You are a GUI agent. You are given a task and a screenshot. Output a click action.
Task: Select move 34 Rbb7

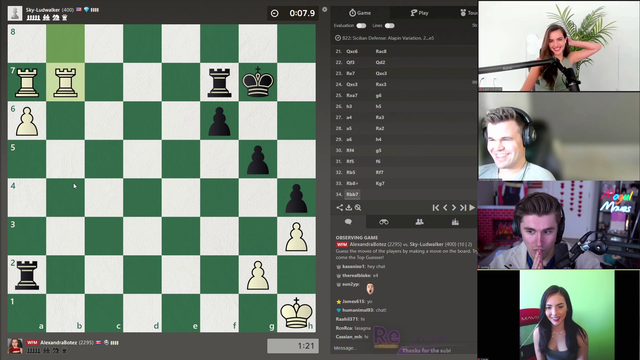click(x=352, y=194)
